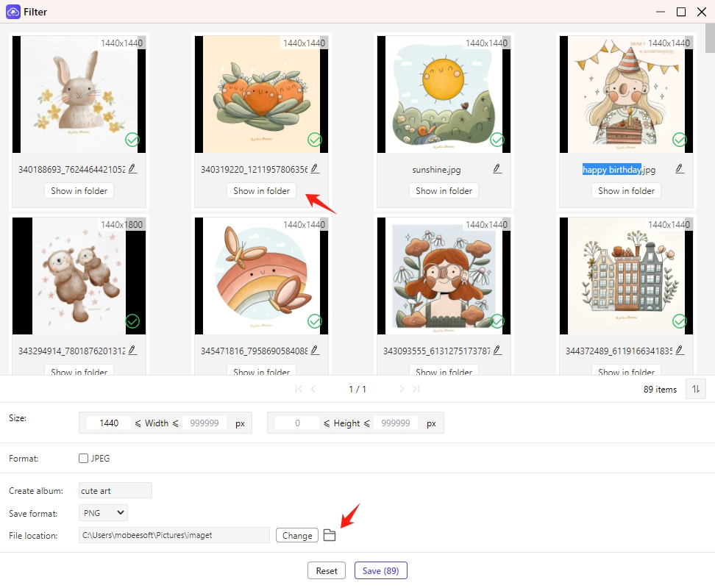Show the sunshine.jpg file in folder
Viewport: 715px width, 588px height.
tap(444, 190)
